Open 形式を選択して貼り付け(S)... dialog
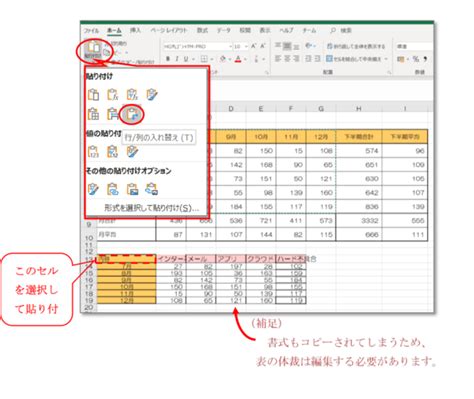The image size is (474, 399). pos(151,208)
